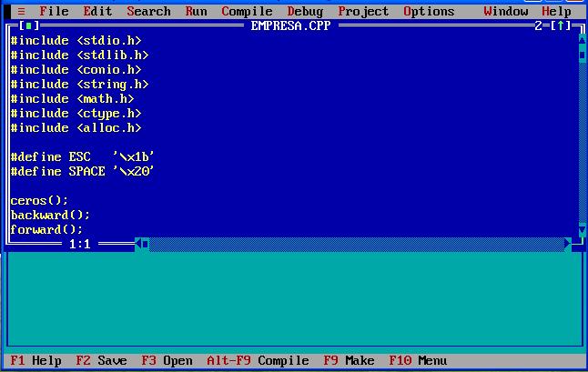
Task: Open the Project menu
Action: [363, 12]
